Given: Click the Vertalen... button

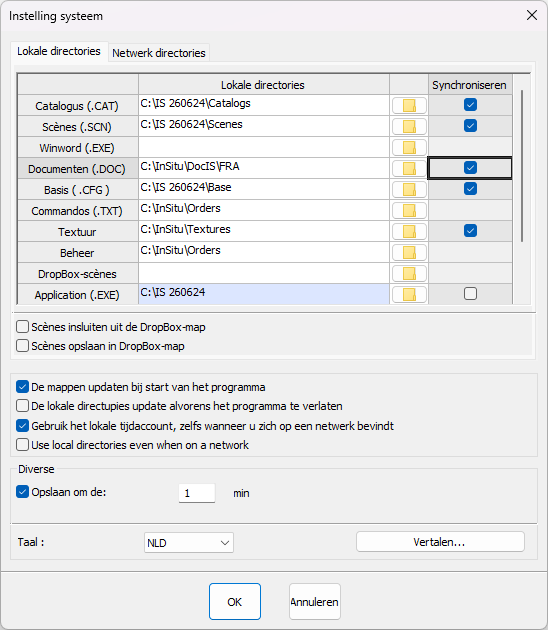Looking at the screenshot, I should click(x=440, y=542).
